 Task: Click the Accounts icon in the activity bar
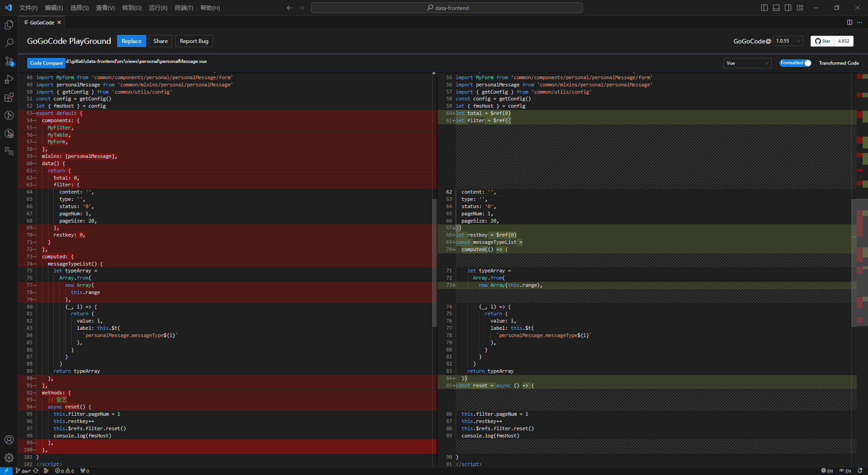[x=9, y=440]
